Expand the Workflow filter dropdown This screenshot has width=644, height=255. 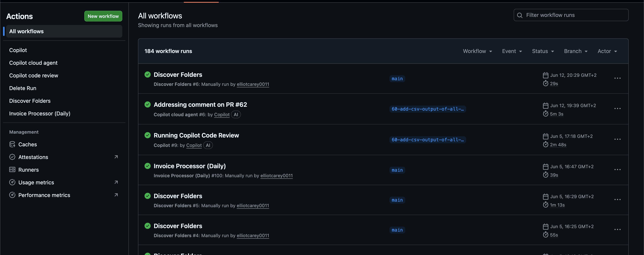[x=477, y=51]
